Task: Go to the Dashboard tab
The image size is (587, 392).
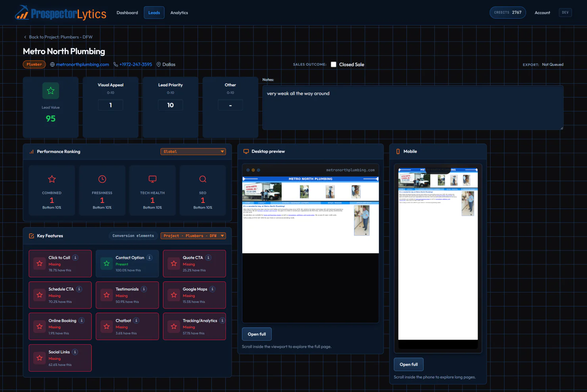Action: coord(127,13)
